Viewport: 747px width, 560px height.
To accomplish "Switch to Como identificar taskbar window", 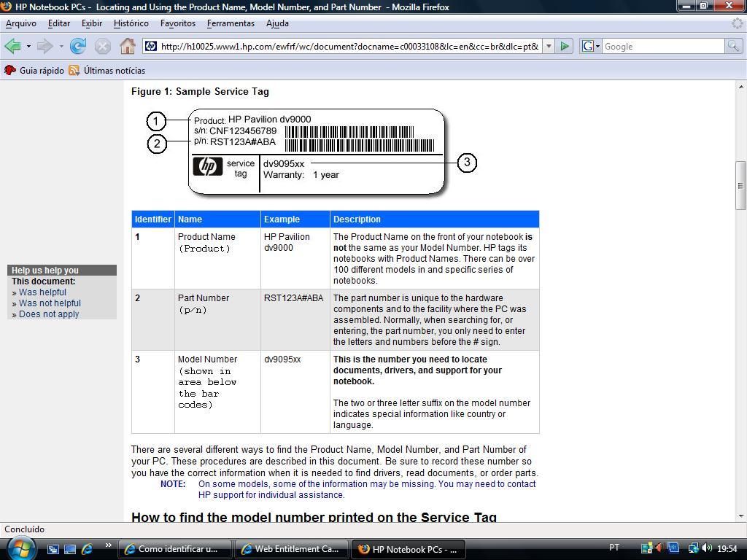I will coord(174,549).
